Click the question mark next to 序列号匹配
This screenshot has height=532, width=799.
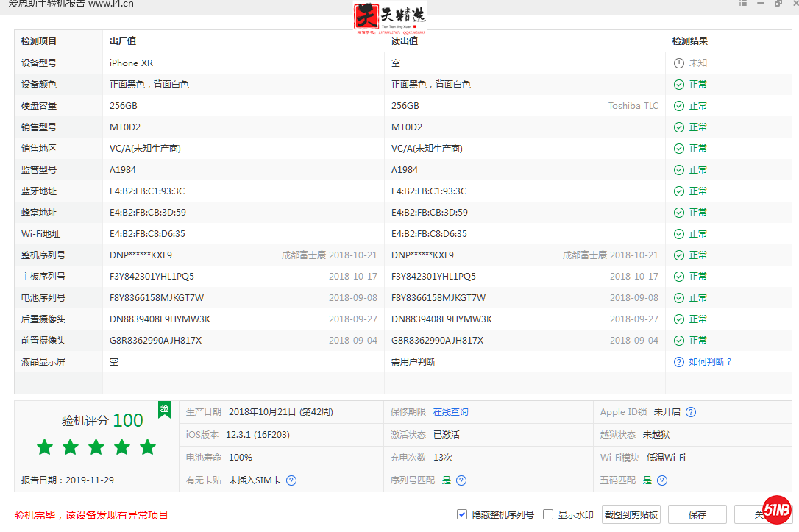pos(461,480)
